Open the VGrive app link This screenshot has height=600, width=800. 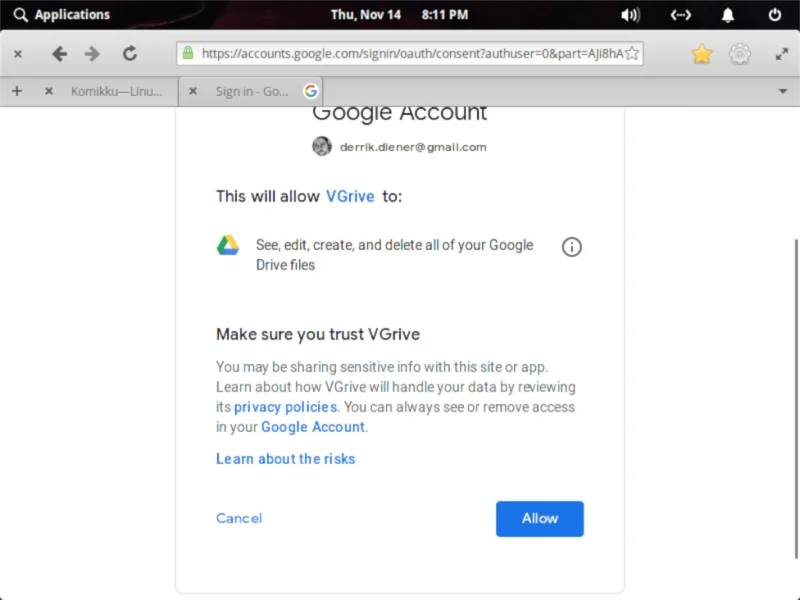coord(350,196)
